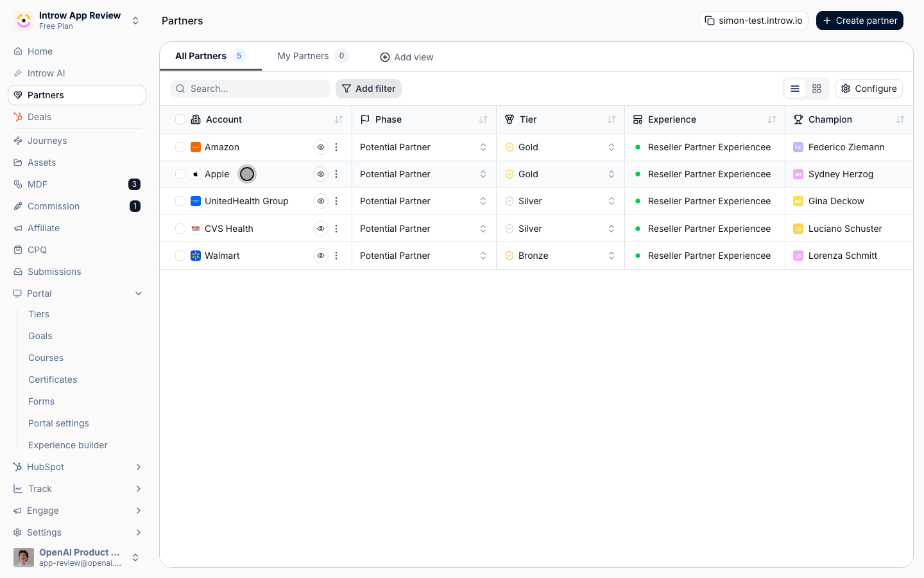
Task: Check the UnitedHealth Group row checkbox
Action: (x=180, y=201)
